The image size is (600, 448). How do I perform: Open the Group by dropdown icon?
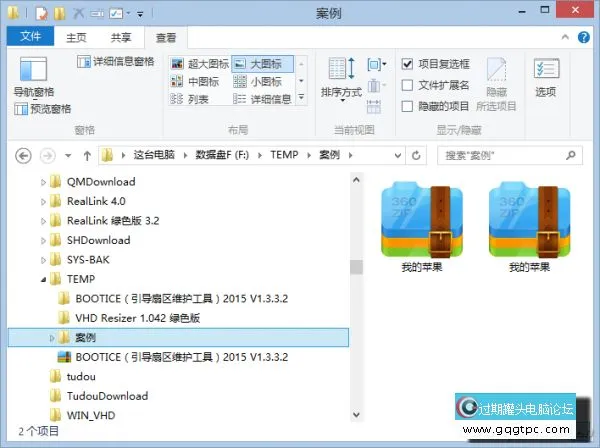click(x=377, y=64)
